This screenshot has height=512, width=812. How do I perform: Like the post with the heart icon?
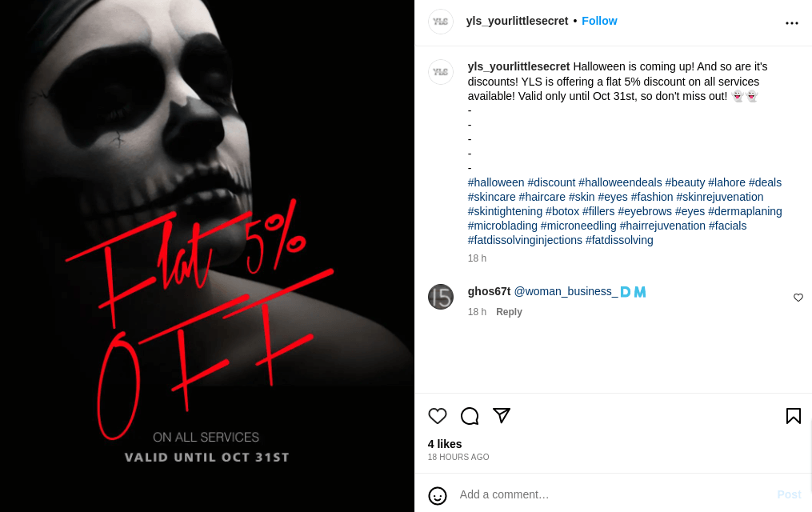tap(438, 416)
